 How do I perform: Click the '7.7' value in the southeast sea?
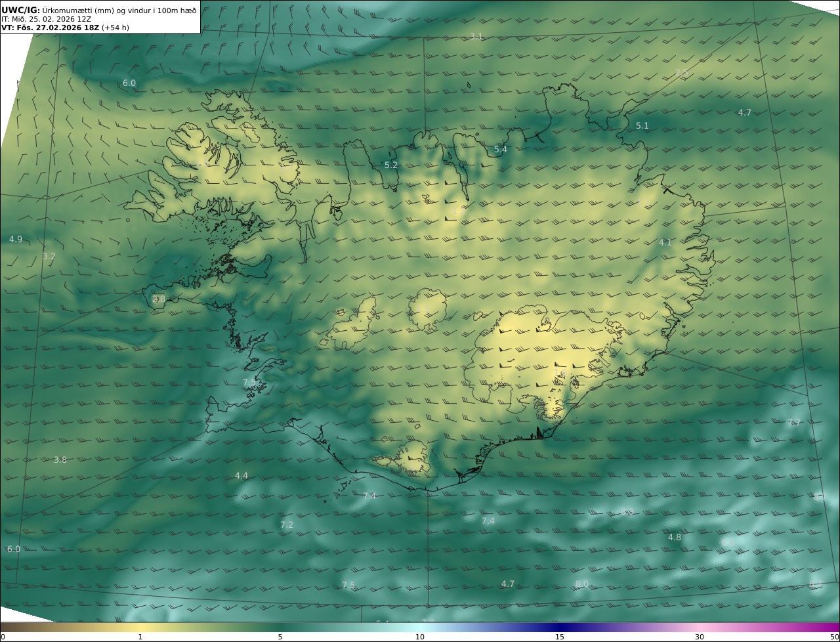pos(794,423)
